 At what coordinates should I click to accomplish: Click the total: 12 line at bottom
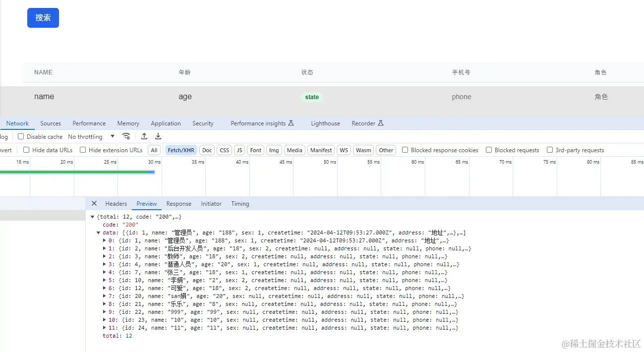pyautogui.click(x=117, y=336)
